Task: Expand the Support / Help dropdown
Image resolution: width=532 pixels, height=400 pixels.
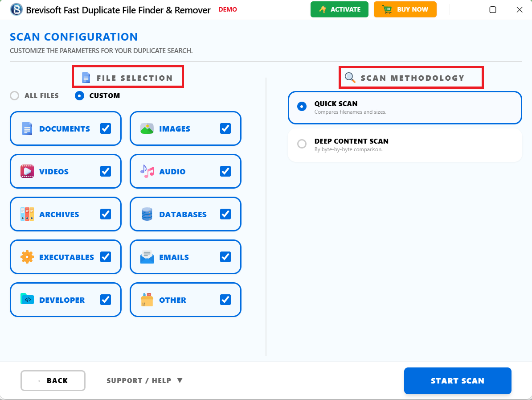Action: click(144, 380)
